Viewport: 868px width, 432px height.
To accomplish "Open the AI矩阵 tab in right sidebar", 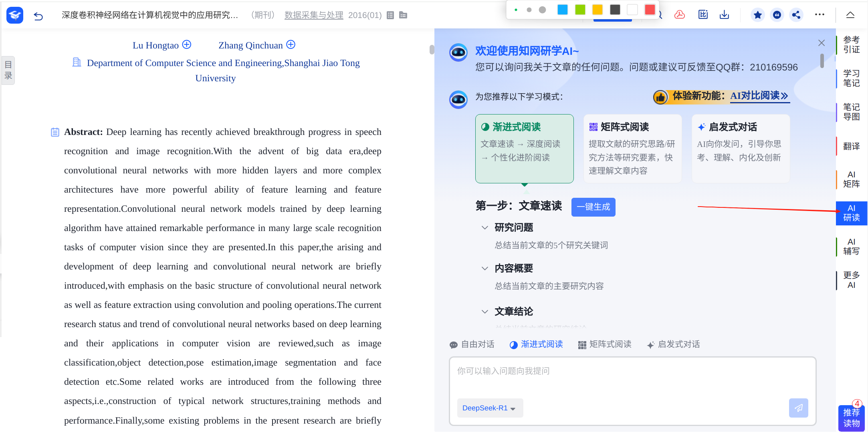I will point(851,179).
